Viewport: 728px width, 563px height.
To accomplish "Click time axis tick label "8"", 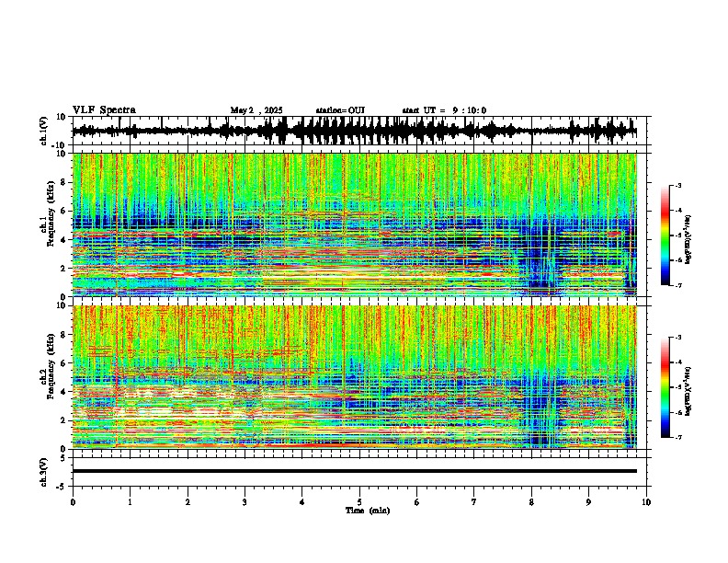I will click(x=531, y=502).
